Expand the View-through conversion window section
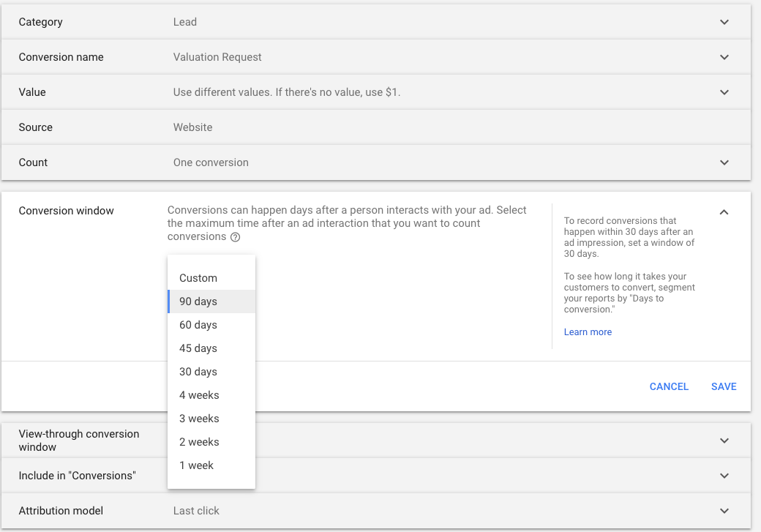 pyautogui.click(x=724, y=440)
